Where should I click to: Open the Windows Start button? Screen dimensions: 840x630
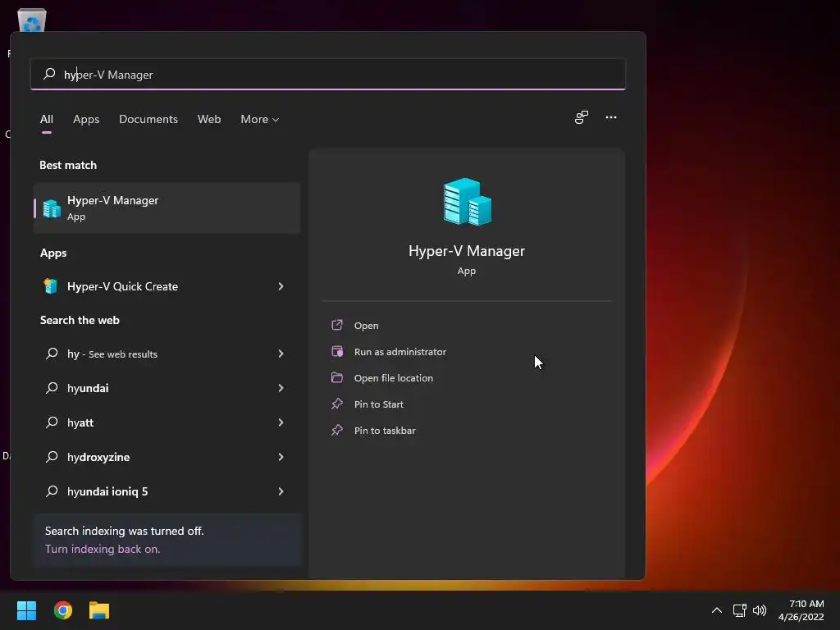[x=26, y=610]
